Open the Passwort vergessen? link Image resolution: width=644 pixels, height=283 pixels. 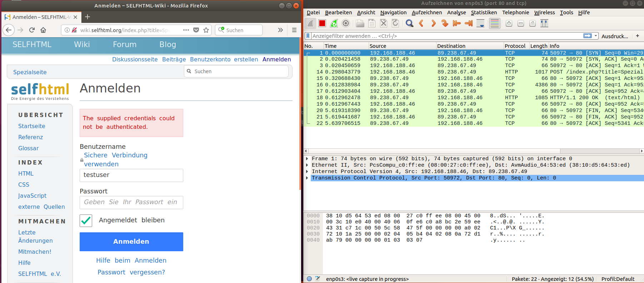click(x=131, y=272)
